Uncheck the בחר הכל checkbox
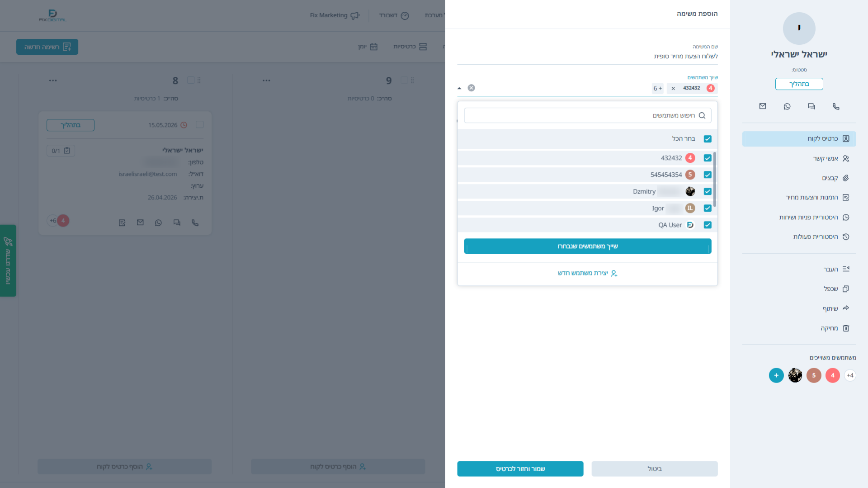 coord(708,139)
